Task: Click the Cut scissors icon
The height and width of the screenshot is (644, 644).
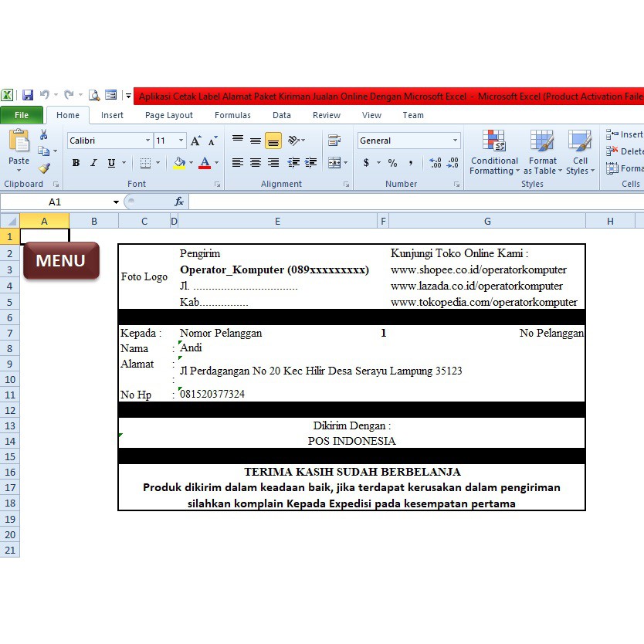Action: [43, 134]
